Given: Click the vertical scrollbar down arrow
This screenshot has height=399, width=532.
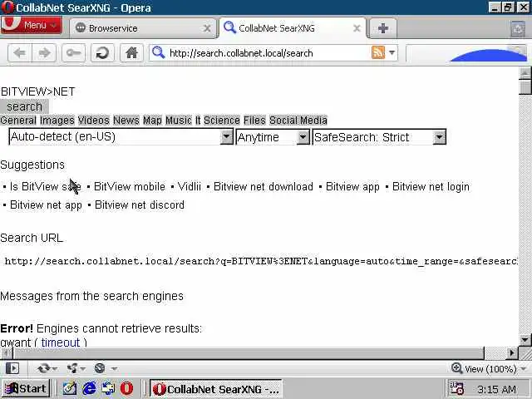Looking at the screenshot, I should pos(525,340).
